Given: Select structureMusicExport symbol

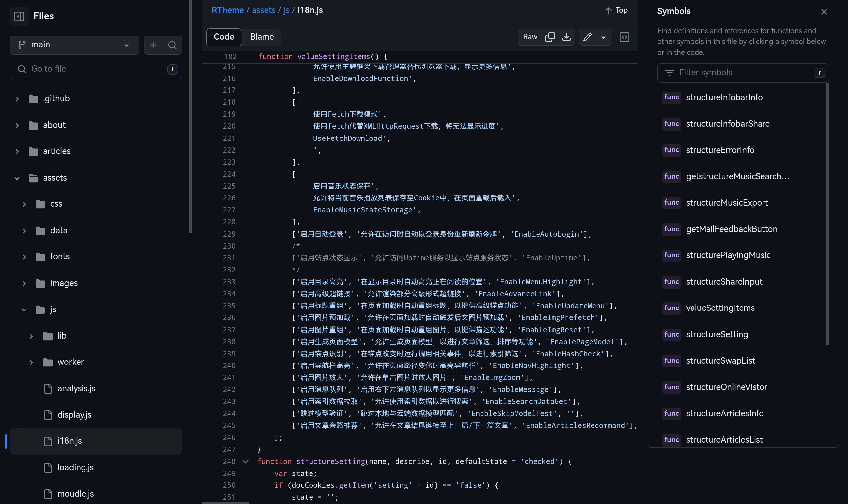Looking at the screenshot, I should tap(727, 203).
